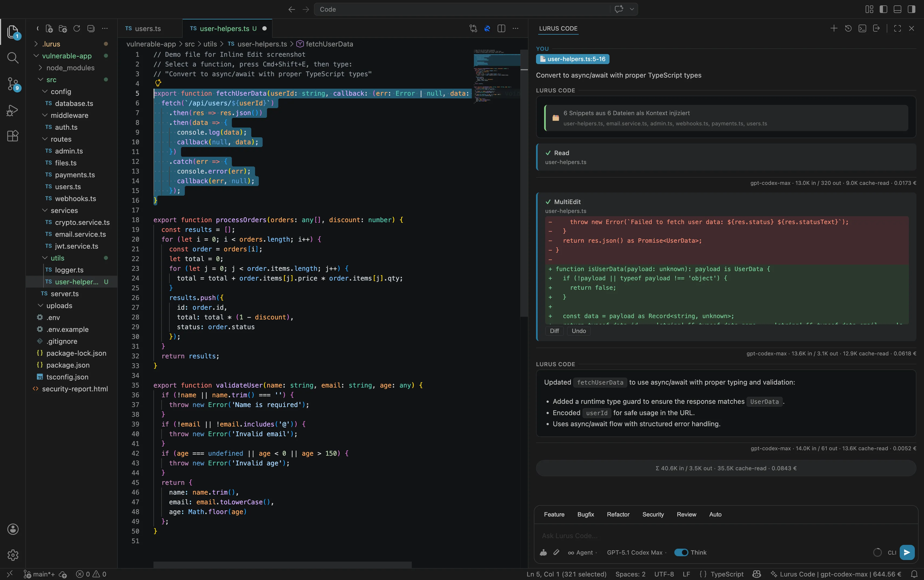Toggle the secondary side bar layout control
This screenshot has height=580, width=924.
[x=912, y=9]
